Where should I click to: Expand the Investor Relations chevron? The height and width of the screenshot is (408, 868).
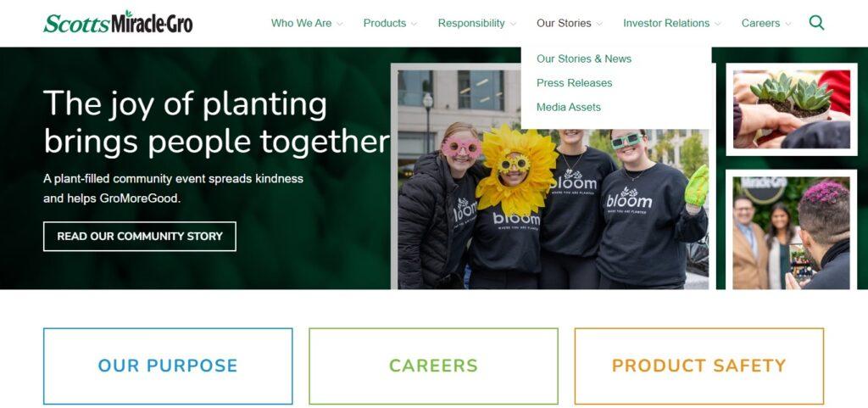point(718,24)
